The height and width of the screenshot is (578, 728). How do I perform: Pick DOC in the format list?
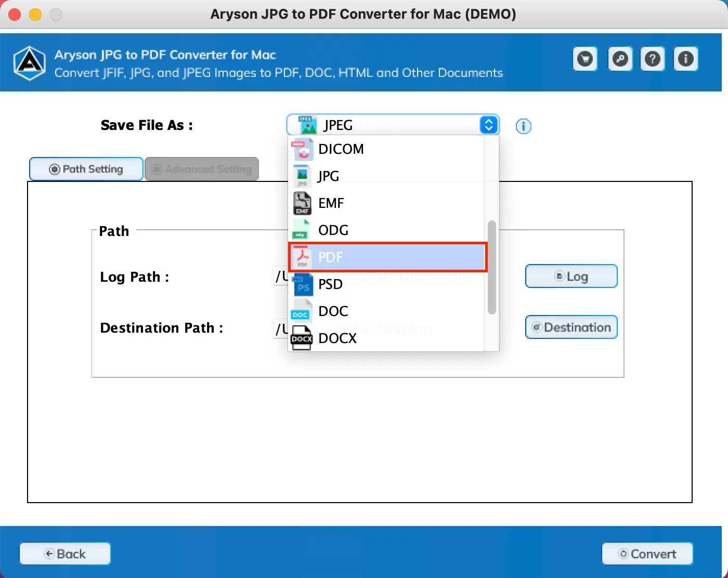pos(386,311)
